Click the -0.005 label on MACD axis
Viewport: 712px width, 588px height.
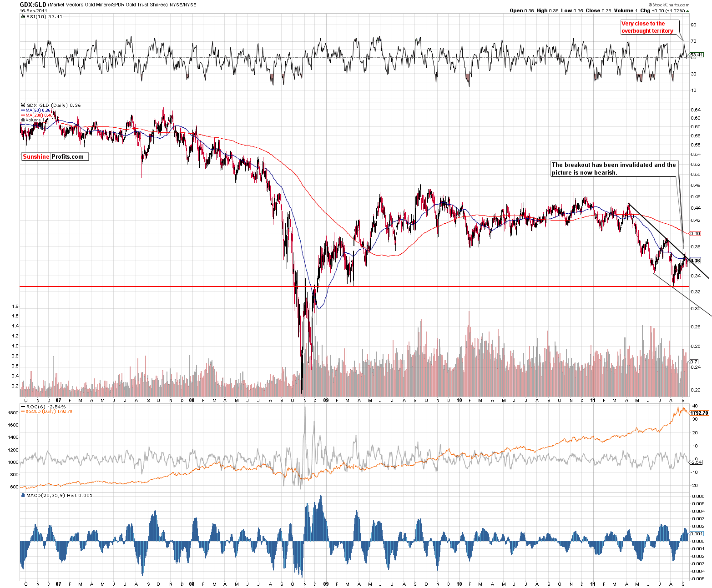tap(698, 578)
